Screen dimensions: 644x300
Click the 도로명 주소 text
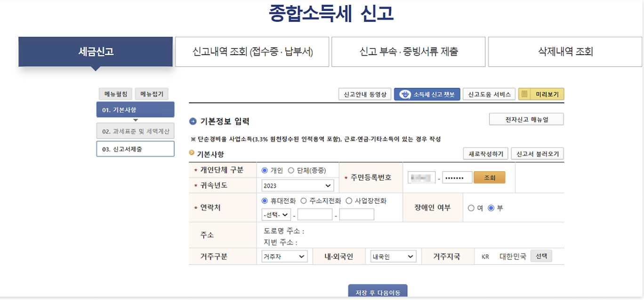pyautogui.click(x=284, y=231)
